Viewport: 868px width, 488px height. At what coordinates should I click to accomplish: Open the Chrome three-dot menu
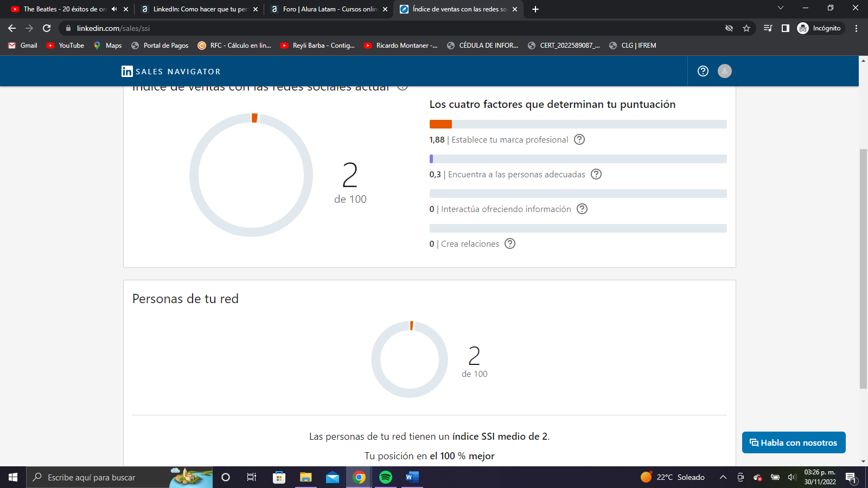856,28
